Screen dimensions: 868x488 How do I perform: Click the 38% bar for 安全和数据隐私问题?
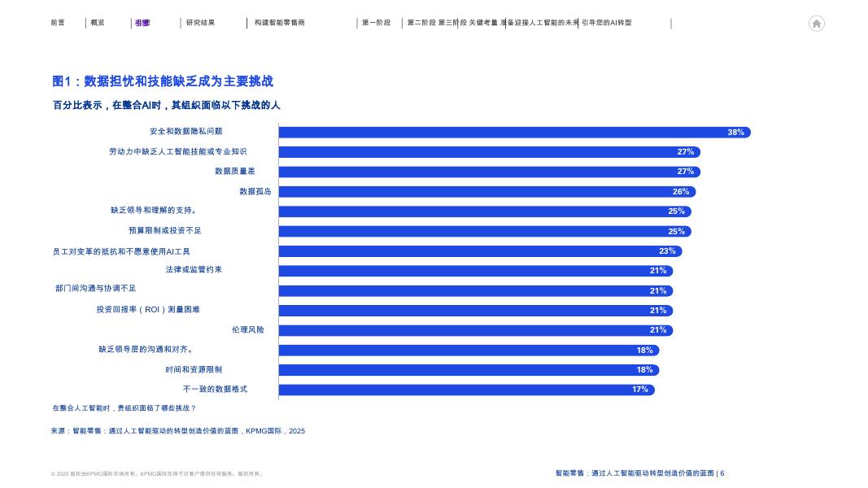[513, 132]
